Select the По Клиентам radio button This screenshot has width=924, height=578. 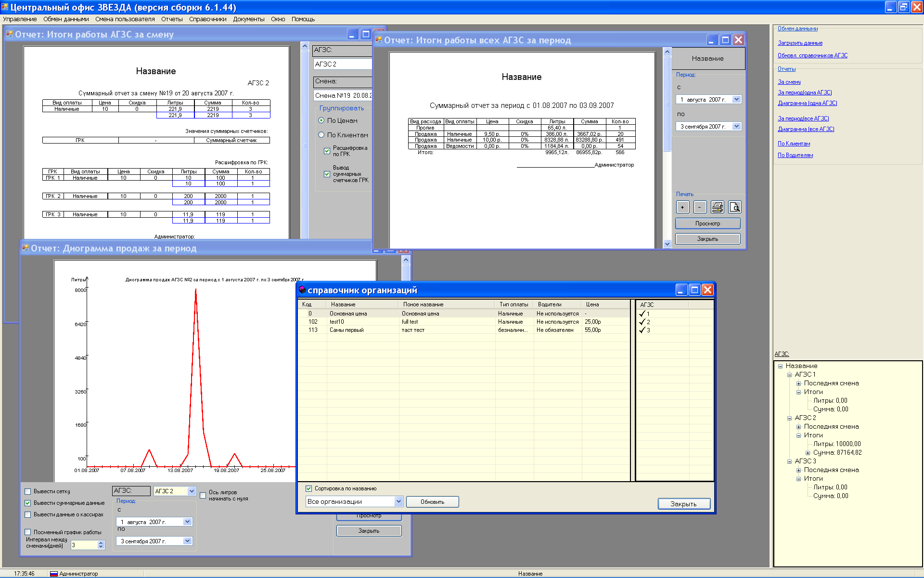pos(321,135)
